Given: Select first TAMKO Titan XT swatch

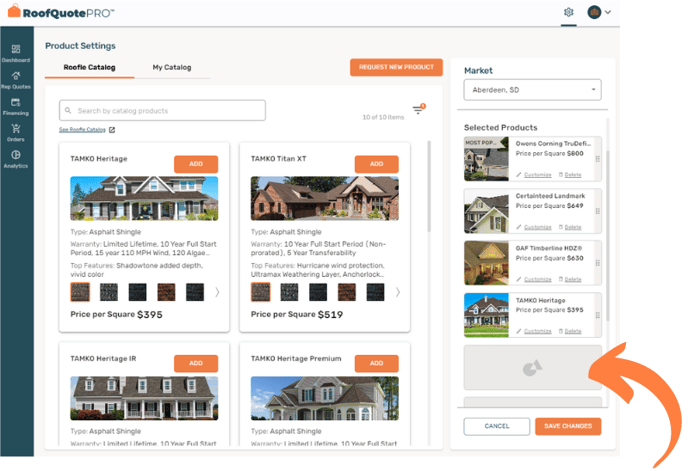Looking at the screenshot, I should 261,292.
